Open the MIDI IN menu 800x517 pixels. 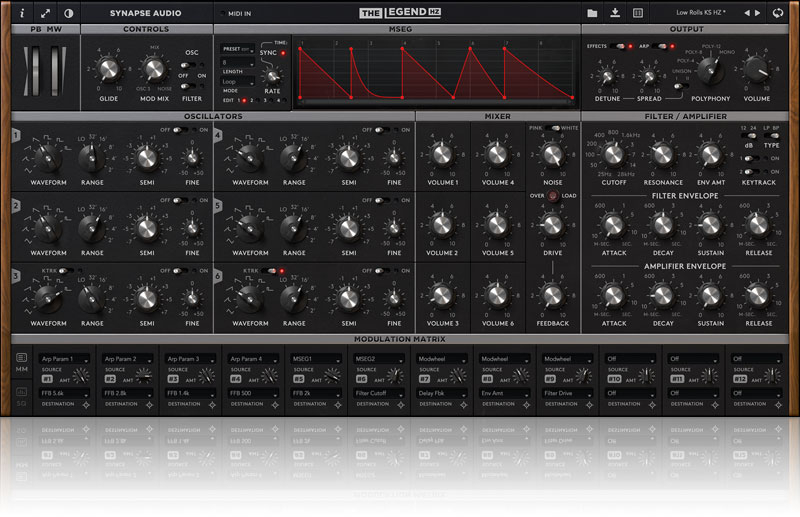240,13
